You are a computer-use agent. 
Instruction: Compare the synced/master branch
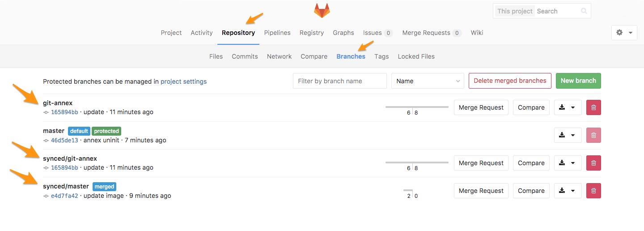(x=531, y=191)
